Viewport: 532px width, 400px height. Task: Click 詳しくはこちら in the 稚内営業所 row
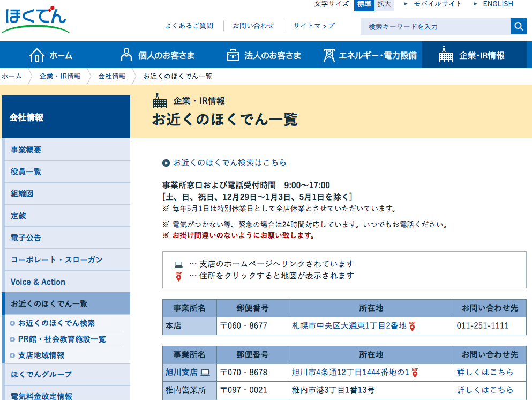(485, 390)
